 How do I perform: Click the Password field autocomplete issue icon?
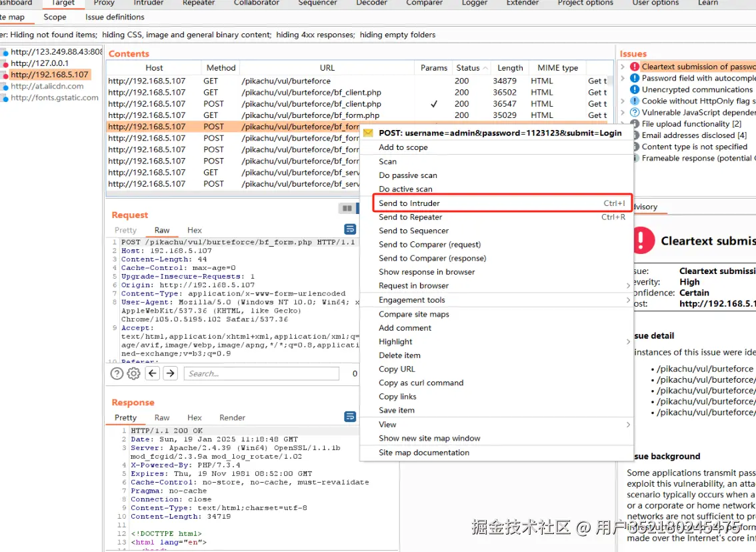tap(635, 78)
